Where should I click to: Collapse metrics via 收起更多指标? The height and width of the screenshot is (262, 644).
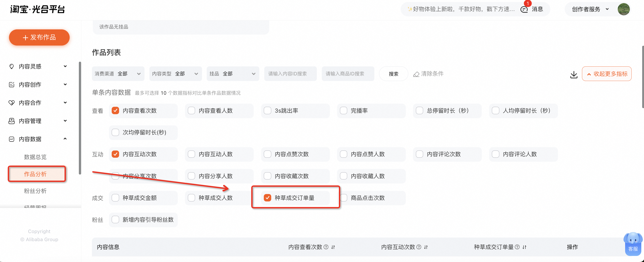point(606,74)
